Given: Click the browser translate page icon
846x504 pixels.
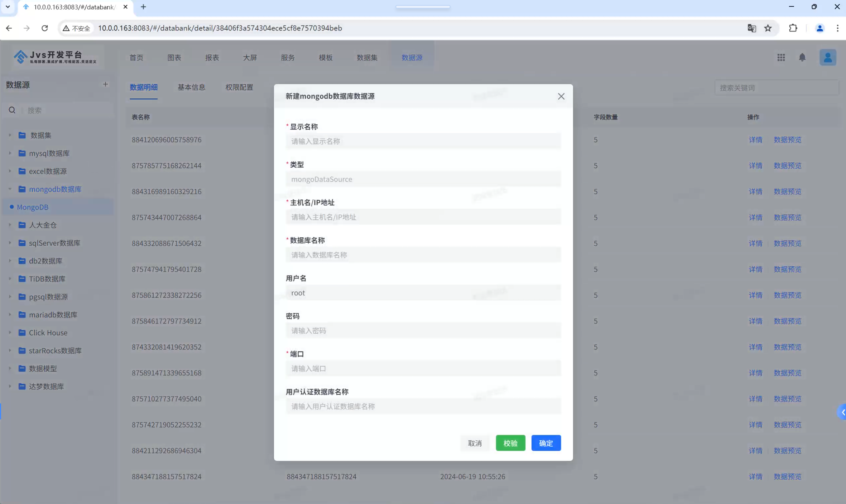Looking at the screenshot, I should [751, 28].
